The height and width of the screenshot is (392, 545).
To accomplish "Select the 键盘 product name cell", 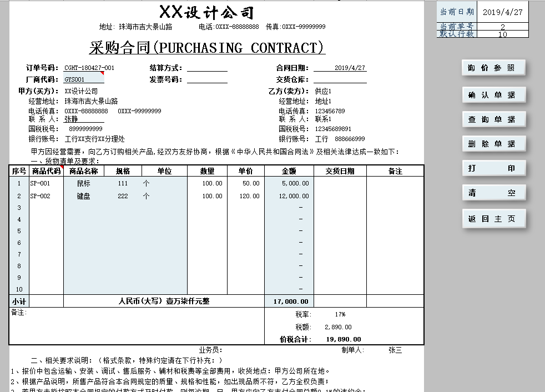I will click(84, 196).
